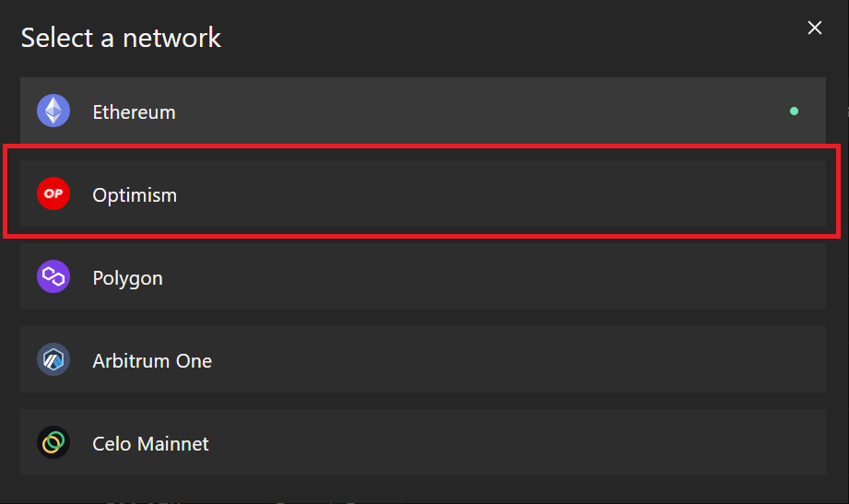849x504 pixels.
Task: Click the green active dot on Ethereum
Action: [x=794, y=111]
